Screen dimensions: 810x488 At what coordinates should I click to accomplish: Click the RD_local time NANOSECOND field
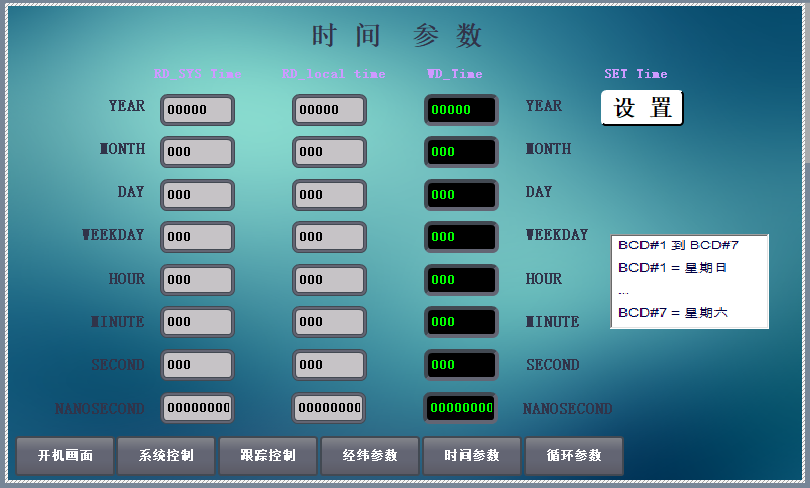[x=329, y=408]
